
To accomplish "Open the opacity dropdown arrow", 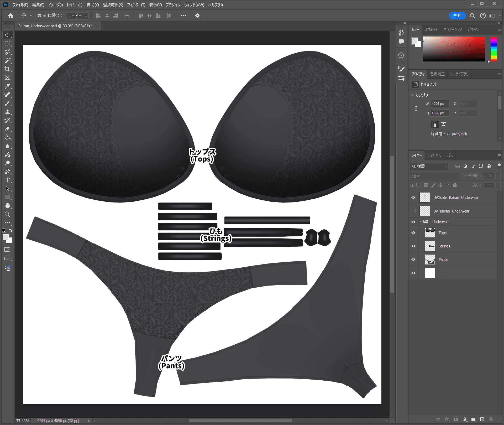I will (498, 176).
